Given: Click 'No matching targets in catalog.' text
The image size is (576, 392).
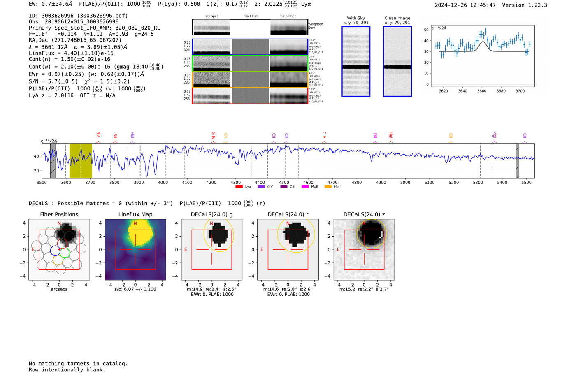Looking at the screenshot, I should (78, 364).
